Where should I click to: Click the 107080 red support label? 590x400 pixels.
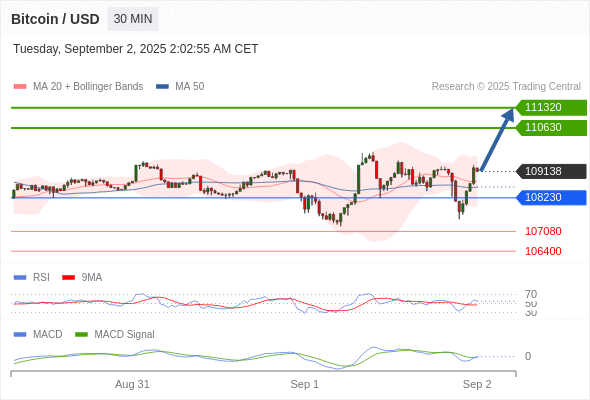(543, 231)
